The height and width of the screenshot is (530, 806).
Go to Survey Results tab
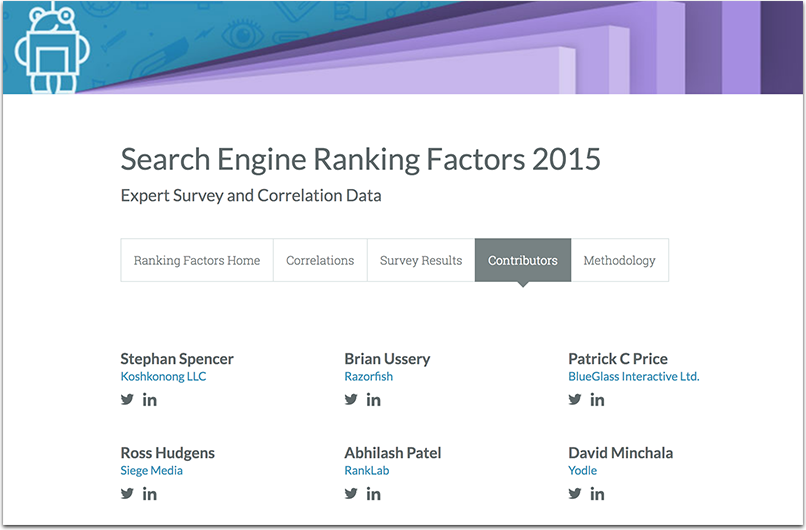pyautogui.click(x=421, y=260)
